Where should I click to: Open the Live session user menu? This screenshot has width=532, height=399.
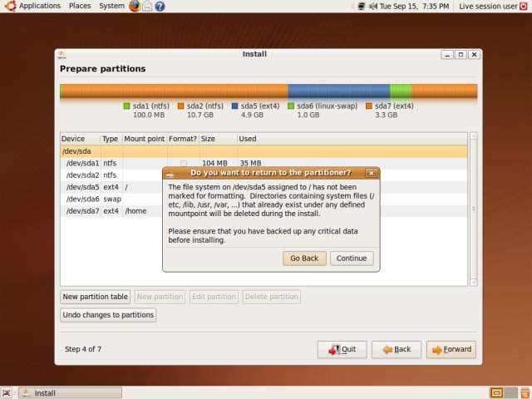click(x=488, y=6)
